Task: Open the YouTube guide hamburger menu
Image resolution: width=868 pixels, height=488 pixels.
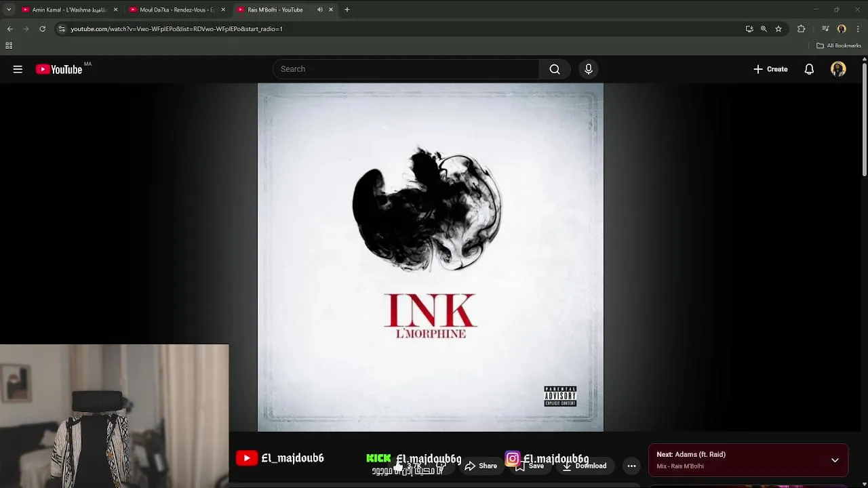Action: tap(18, 69)
